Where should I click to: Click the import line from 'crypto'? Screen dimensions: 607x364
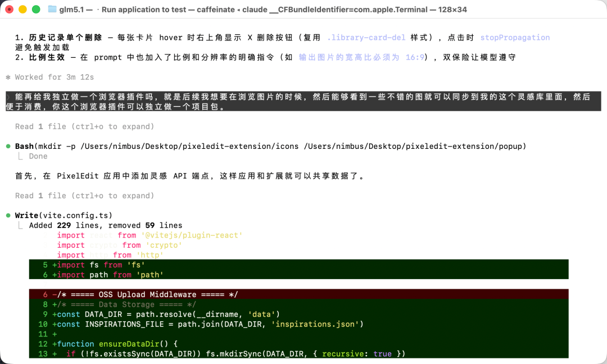coord(120,245)
